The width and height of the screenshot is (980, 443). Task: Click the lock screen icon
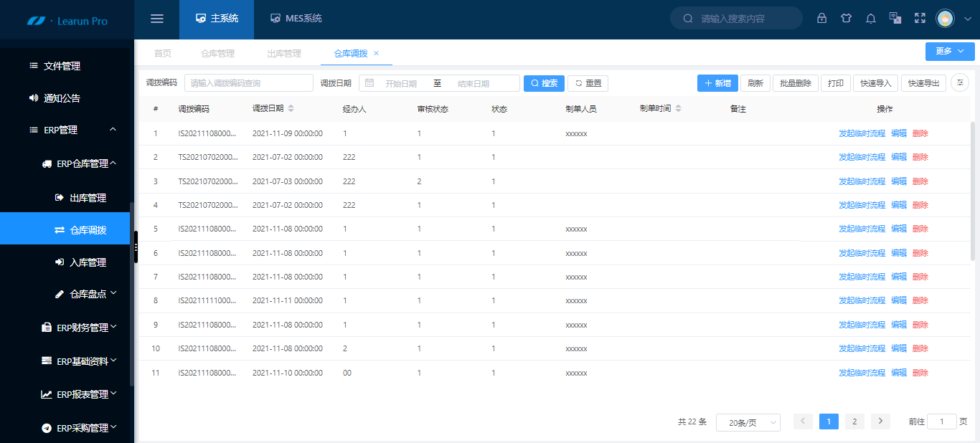coord(821,19)
